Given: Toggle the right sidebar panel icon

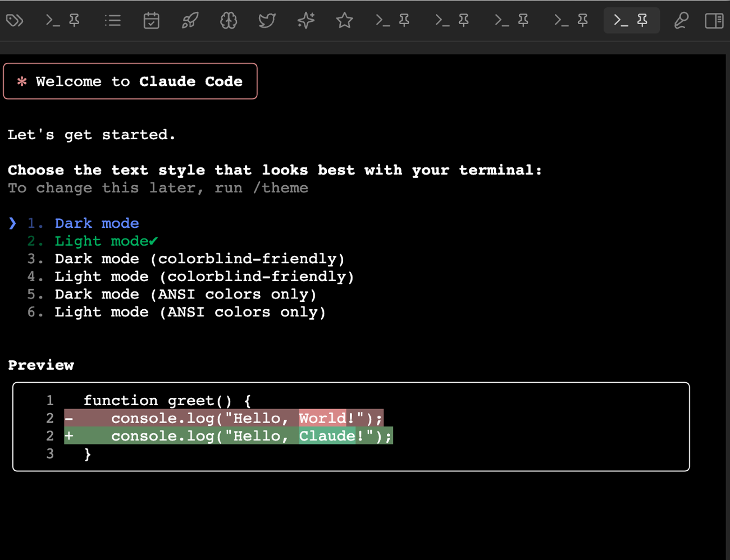Looking at the screenshot, I should click(714, 21).
